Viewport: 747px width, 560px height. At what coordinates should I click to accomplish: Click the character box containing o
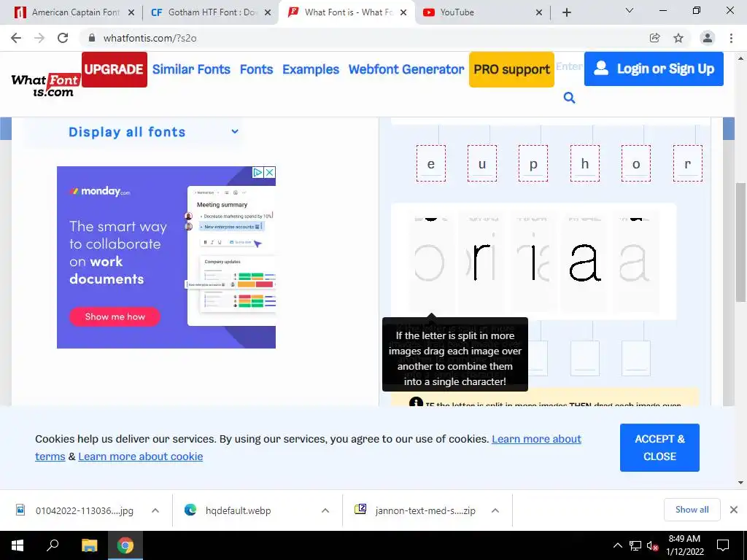[635, 163]
